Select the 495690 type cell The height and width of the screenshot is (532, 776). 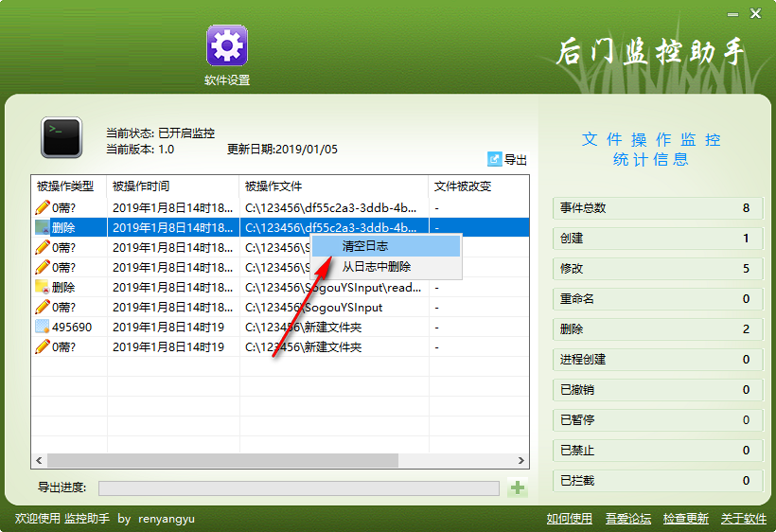(x=72, y=328)
